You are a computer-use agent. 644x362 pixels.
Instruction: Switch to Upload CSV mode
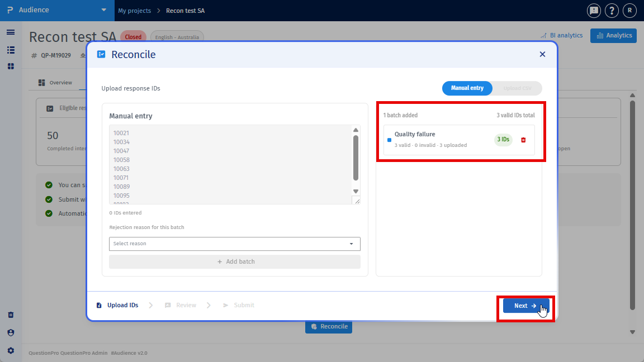[x=517, y=88]
